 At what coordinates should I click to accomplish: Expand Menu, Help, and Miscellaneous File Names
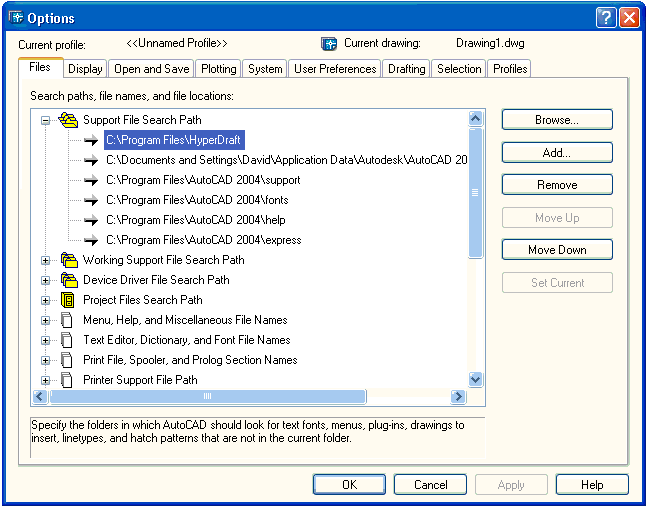click(x=45, y=320)
